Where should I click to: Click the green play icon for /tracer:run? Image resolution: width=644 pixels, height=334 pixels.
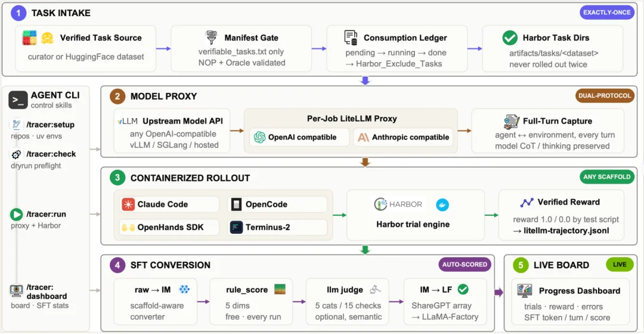[17, 214]
